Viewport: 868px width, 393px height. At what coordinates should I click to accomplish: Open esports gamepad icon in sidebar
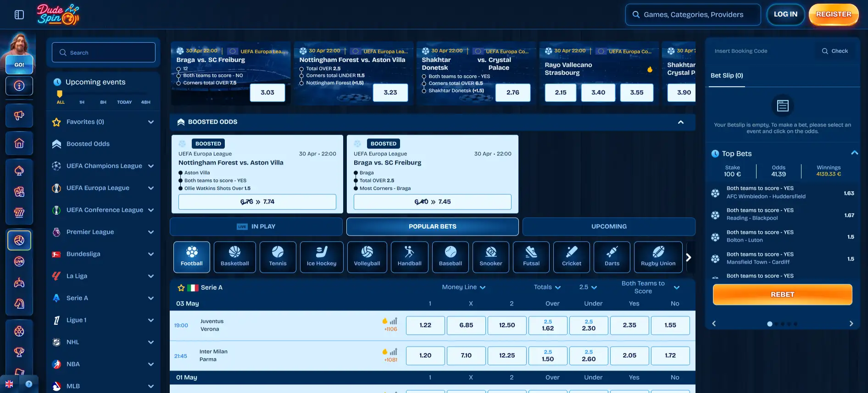19,282
